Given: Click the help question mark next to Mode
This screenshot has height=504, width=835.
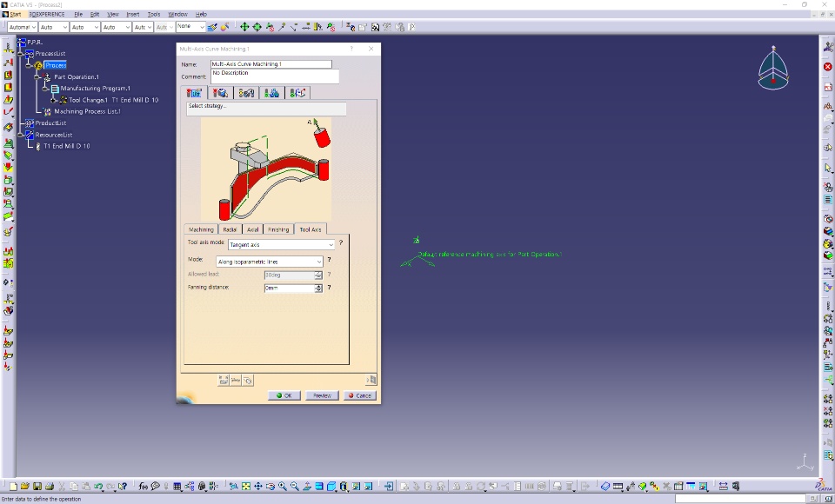Looking at the screenshot, I should click(329, 260).
